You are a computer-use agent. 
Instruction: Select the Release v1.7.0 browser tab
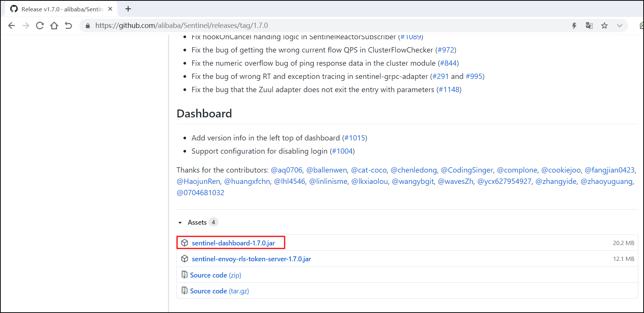coord(62,9)
